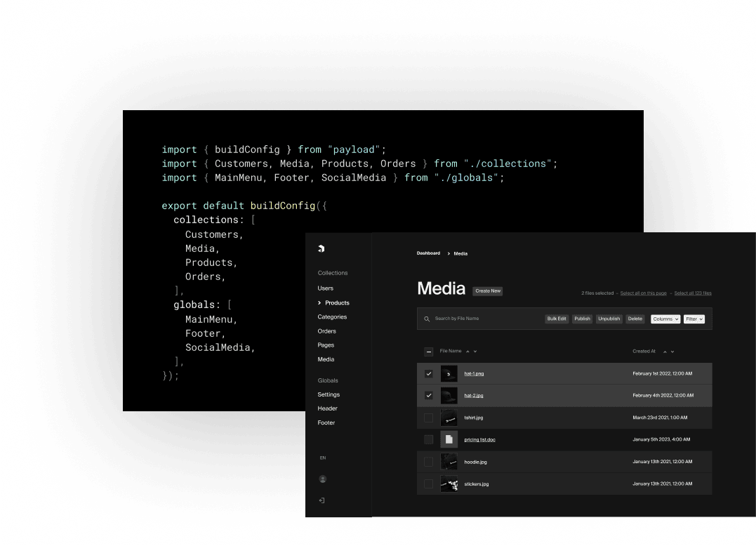The height and width of the screenshot is (546, 756).
Task: Click the Select all 123 files link
Action: point(693,293)
